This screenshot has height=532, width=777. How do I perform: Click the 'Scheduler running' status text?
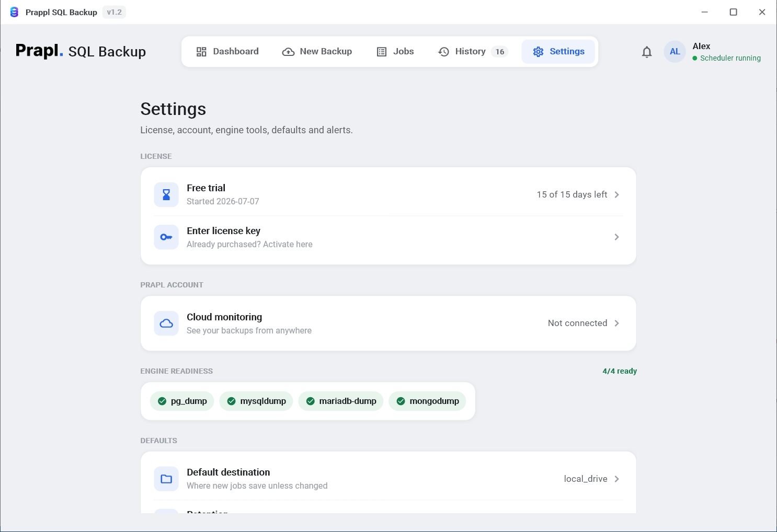730,59
